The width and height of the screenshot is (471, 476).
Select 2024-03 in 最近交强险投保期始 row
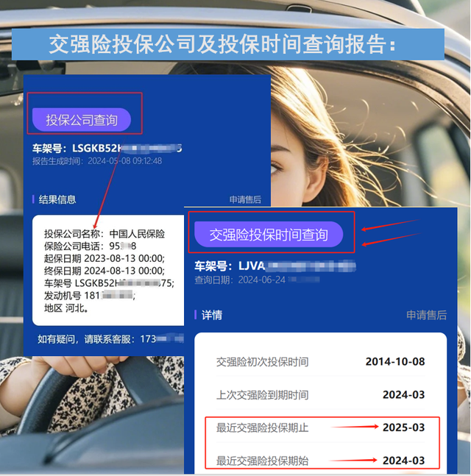(403, 461)
